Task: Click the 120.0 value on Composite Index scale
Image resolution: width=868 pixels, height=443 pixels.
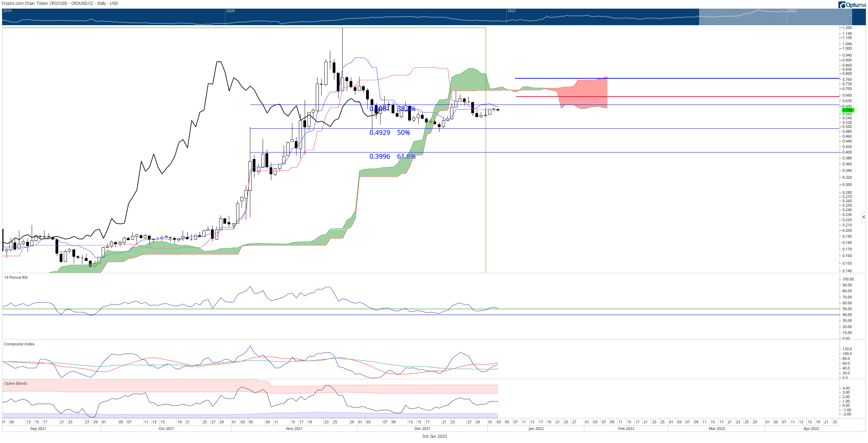Action: 847,349
